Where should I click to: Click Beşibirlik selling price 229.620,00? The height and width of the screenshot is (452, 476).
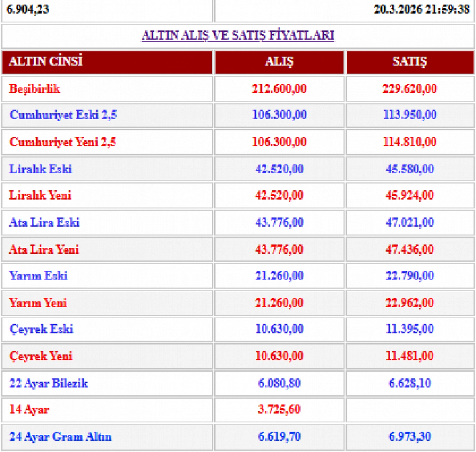coord(410,89)
